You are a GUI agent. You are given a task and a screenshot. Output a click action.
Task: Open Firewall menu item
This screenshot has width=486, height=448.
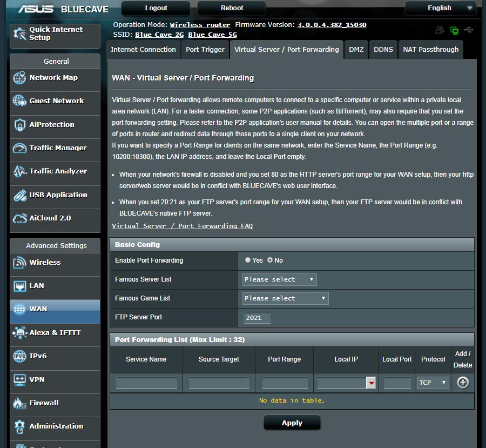click(55, 405)
